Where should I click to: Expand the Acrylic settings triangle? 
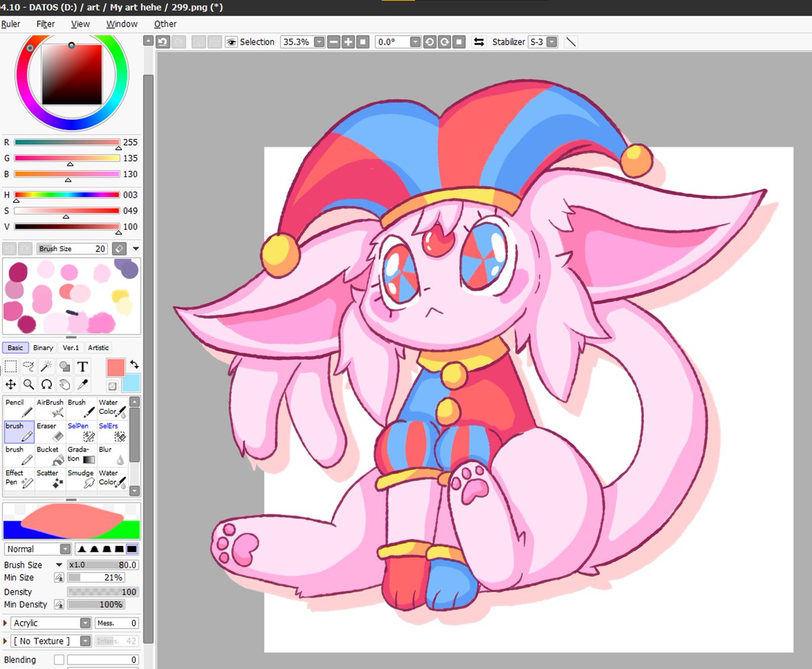coord(5,623)
